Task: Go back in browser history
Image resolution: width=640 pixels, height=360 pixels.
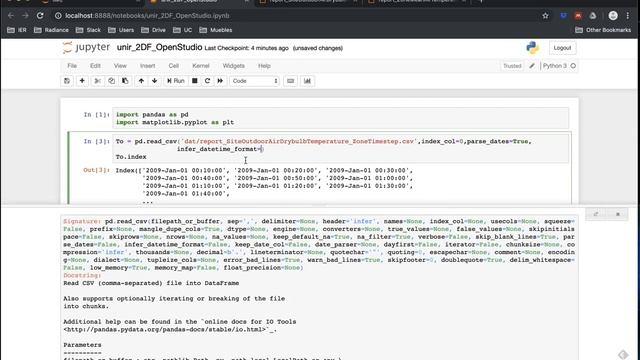Action: (11, 16)
